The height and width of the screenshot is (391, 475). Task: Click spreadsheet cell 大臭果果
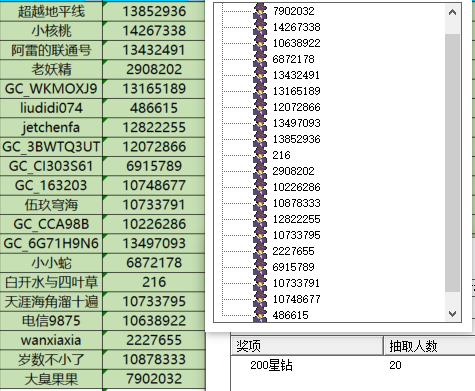(x=51, y=379)
